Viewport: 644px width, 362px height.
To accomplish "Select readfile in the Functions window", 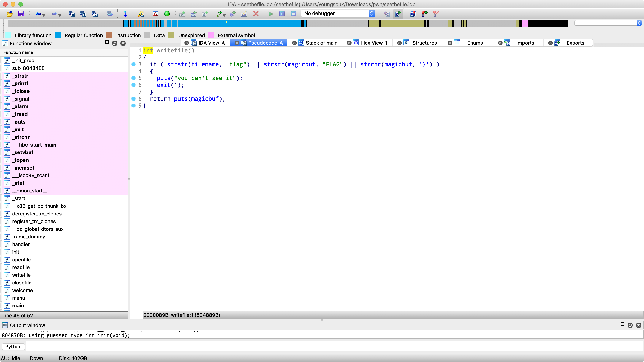I will (x=21, y=267).
